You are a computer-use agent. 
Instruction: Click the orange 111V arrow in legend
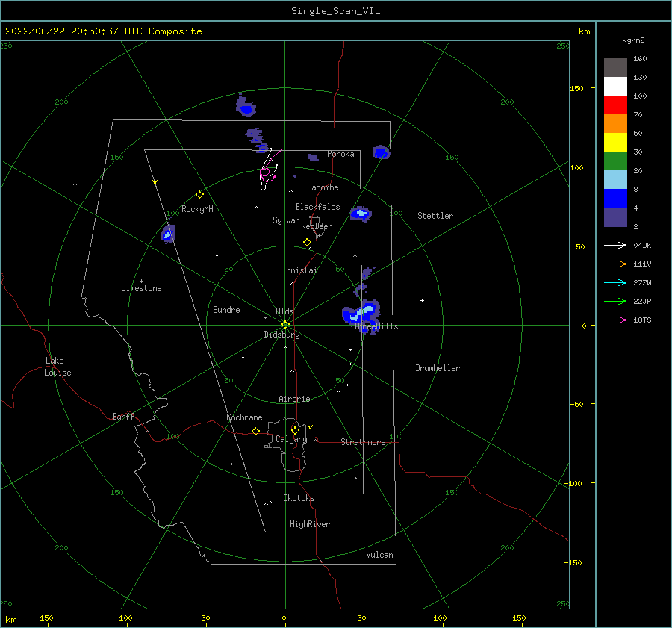(615, 264)
